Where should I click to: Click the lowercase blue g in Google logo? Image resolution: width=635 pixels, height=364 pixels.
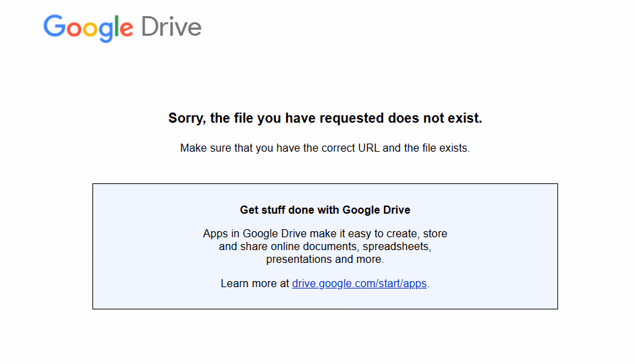point(107,32)
